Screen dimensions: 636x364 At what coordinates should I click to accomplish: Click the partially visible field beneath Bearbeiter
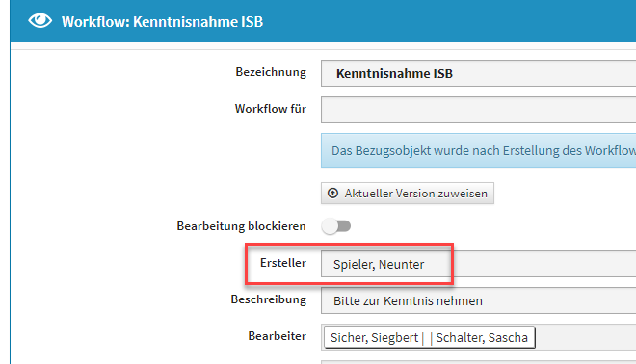click(x=478, y=362)
